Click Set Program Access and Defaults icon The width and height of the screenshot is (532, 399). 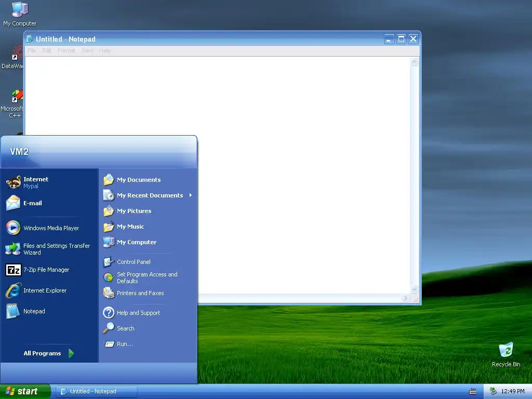109,277
